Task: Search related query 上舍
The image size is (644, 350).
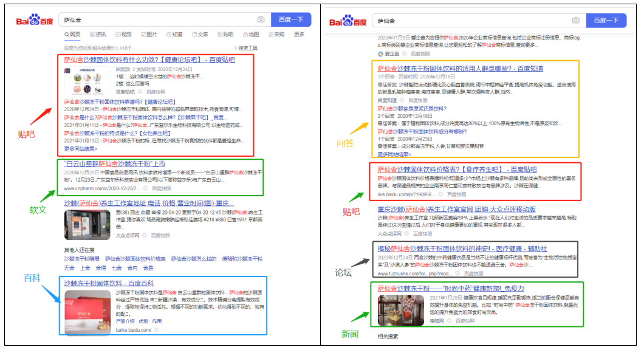Action: [x=85, y=268]
